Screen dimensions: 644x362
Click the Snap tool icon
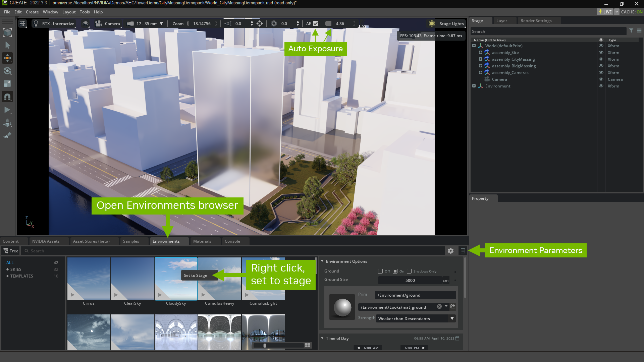(7, 97)
